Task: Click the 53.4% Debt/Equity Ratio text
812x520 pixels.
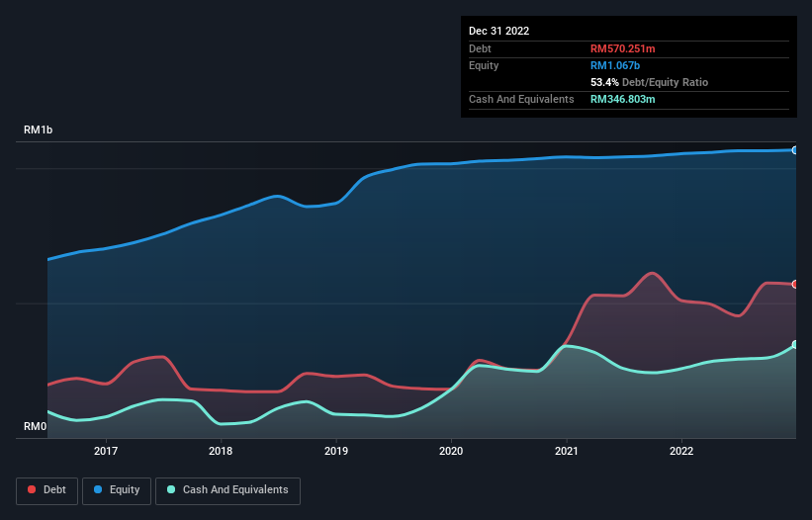Action: click(x=649, y=82)
